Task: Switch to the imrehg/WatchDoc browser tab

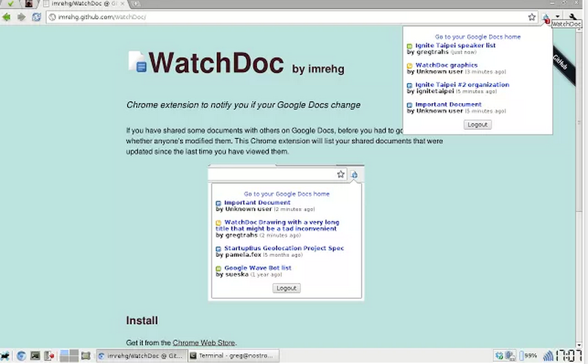Action: coord(83,3)
